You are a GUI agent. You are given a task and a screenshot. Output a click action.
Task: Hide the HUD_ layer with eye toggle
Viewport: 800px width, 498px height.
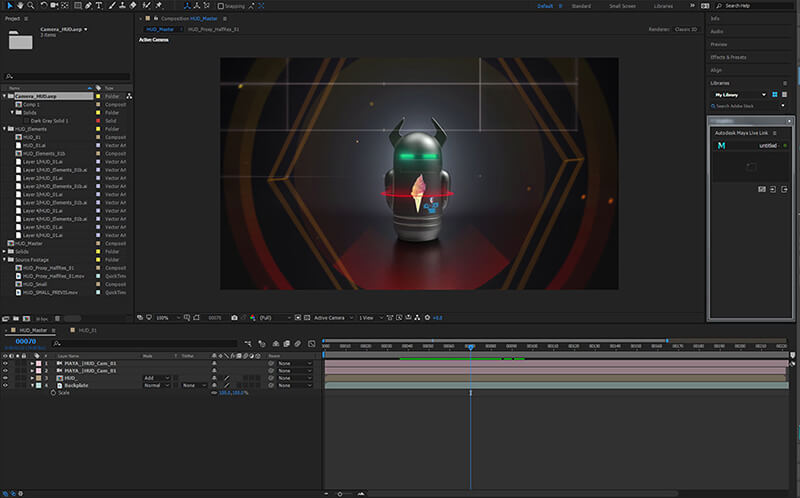click(x=5, y=378)
